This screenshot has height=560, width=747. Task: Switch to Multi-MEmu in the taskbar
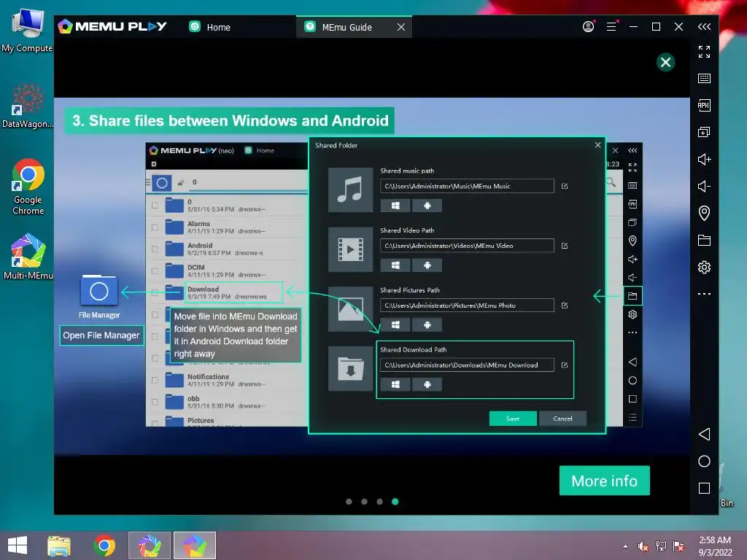pos(149,545)
